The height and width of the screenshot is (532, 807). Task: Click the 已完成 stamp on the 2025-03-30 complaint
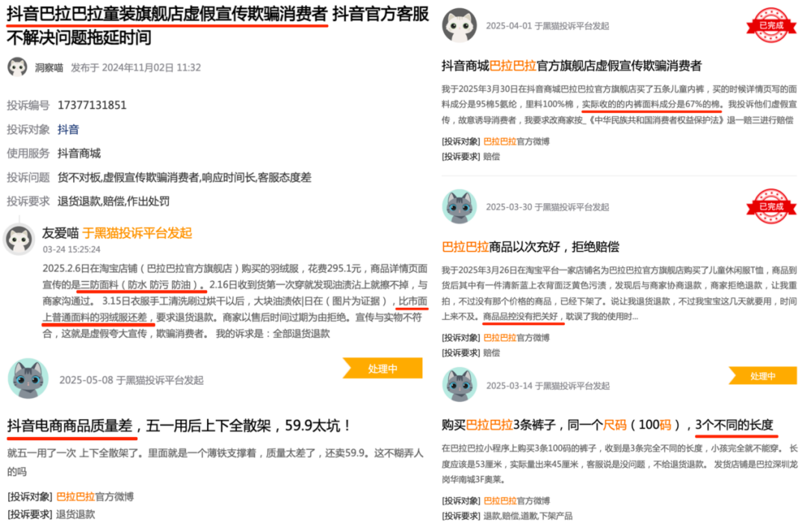coord(770,207)
